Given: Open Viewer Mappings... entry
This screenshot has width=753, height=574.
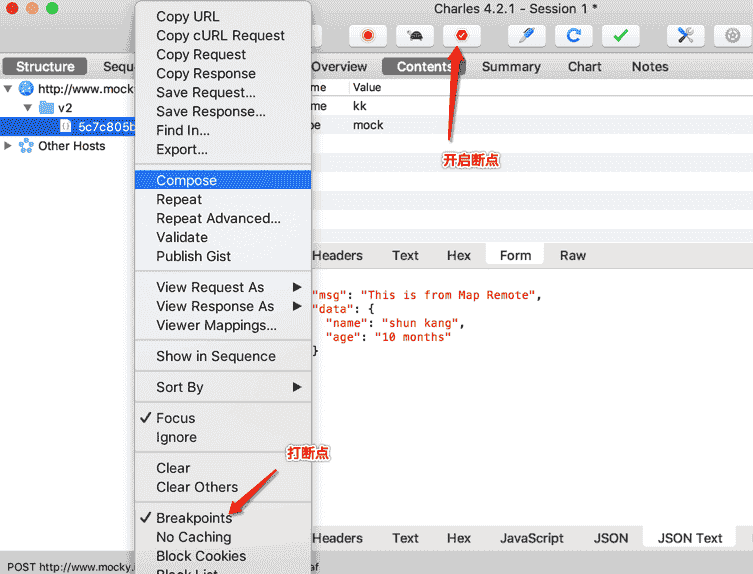Looking at the screenshot, I should click(223, 326).
